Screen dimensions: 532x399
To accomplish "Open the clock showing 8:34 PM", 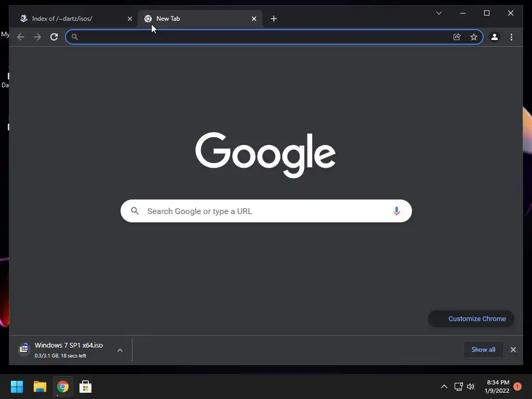I will [497, 387].
